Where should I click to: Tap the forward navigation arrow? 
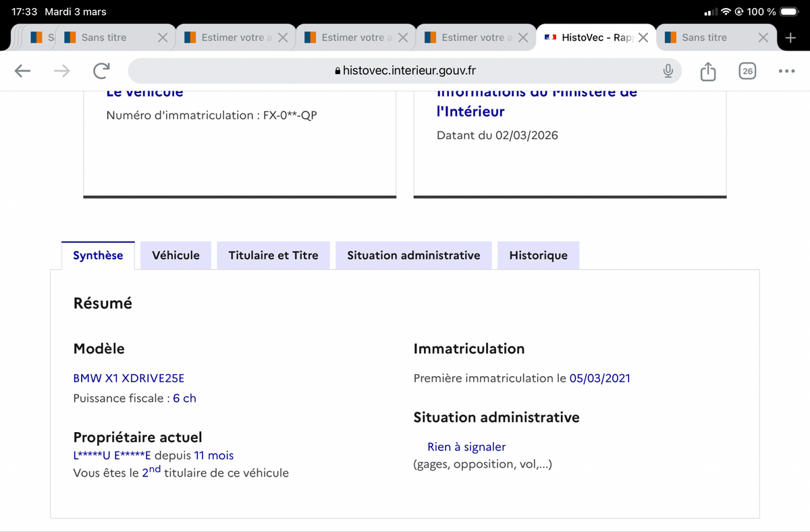[x=62, y=71]
